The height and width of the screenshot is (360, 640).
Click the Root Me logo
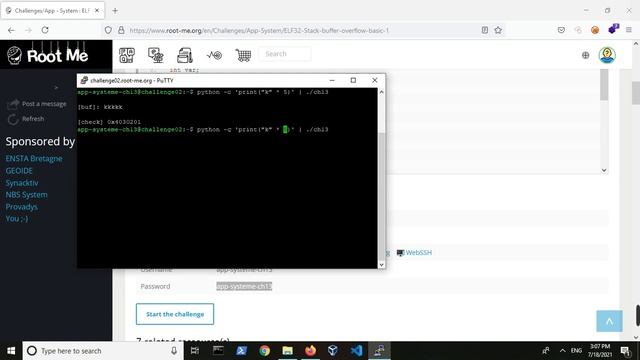tap(47, 55)
